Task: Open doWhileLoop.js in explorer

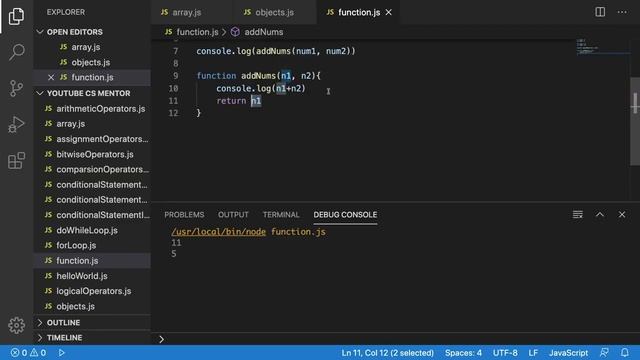Action: pyautogui.click(x=92, y=230)
